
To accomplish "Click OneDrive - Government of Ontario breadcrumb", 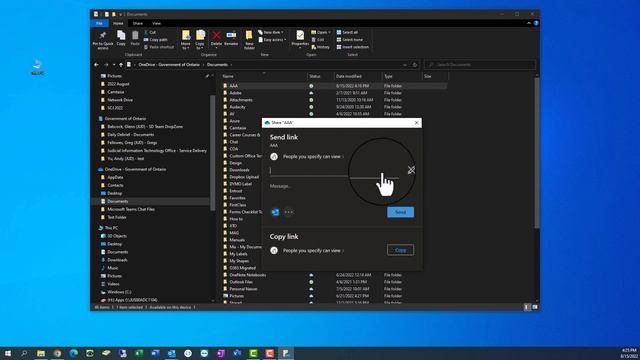I will point(169,64).
